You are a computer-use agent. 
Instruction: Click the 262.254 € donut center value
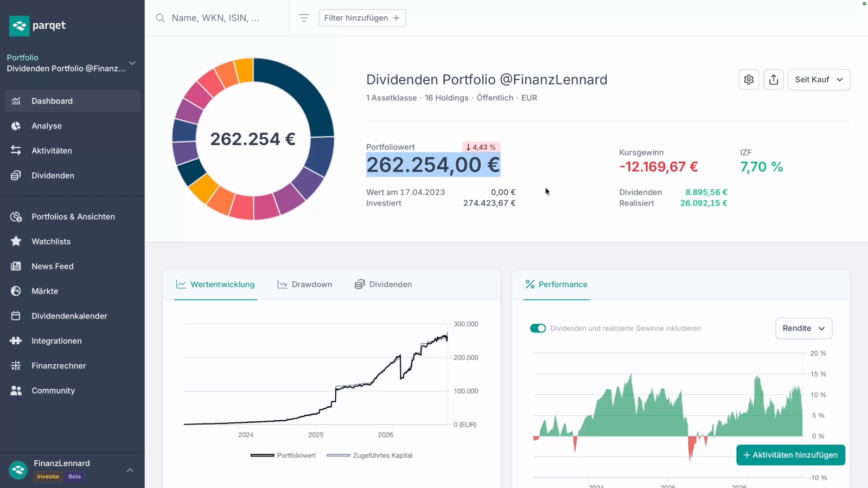253,139
